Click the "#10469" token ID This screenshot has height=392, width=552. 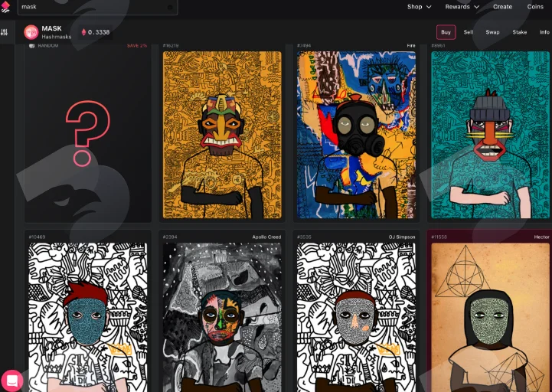[x=37, y=237]
